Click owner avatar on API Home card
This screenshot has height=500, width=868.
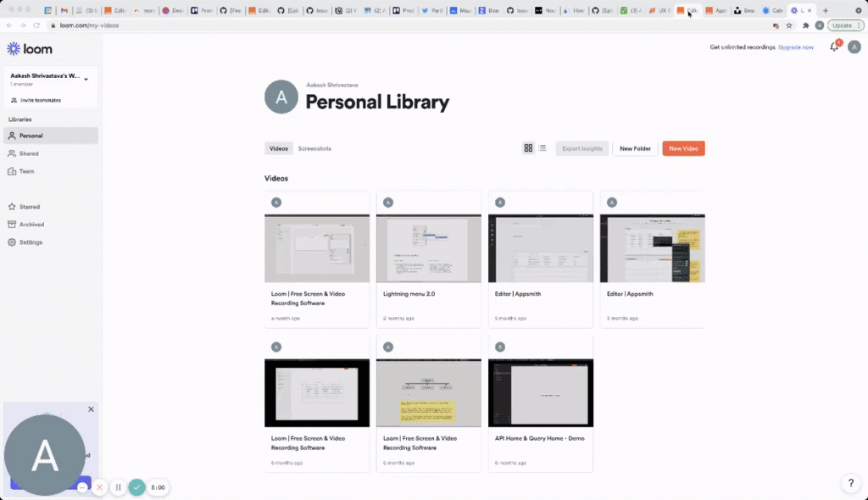click(x=500, y=347)
